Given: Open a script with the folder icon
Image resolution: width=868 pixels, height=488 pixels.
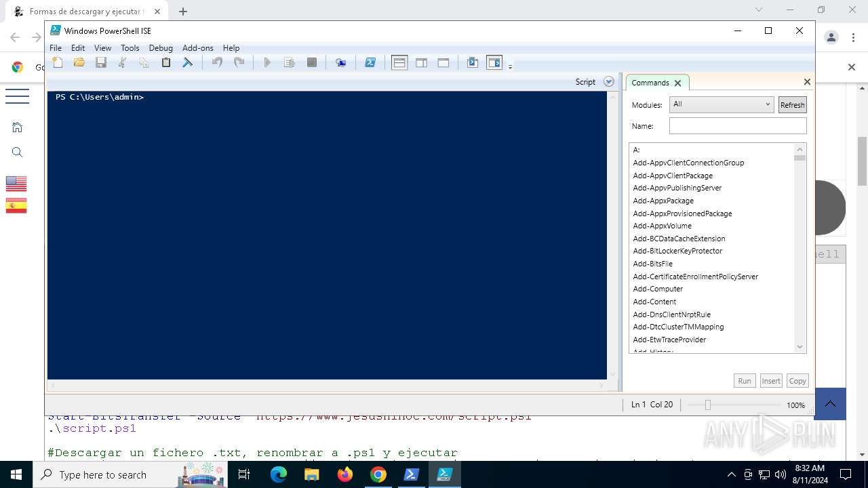Looking at the screenshot, I should pos(79,62).
